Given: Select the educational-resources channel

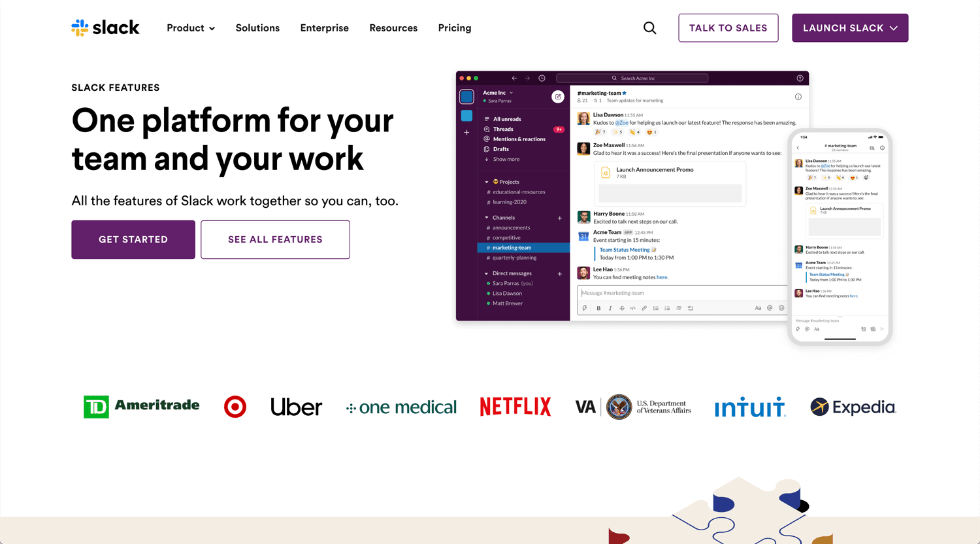Looking at the screenshot, I should (516, 192).
